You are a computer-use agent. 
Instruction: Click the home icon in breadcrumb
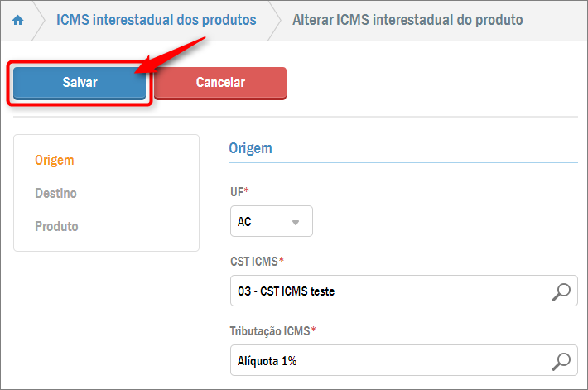tap(17, 20)
